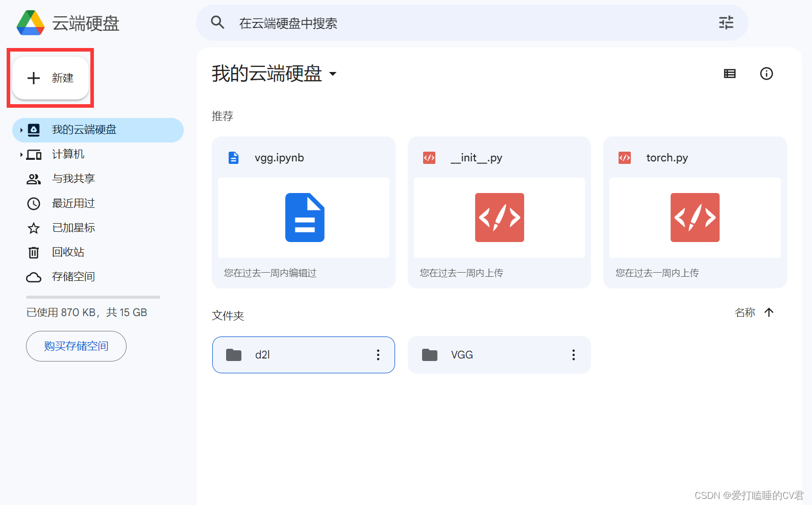Image resolution: width=812 pixels, height=505 pixels.
Task: Click the vgg.ipynb small document icon
Action: click(233, 158)
